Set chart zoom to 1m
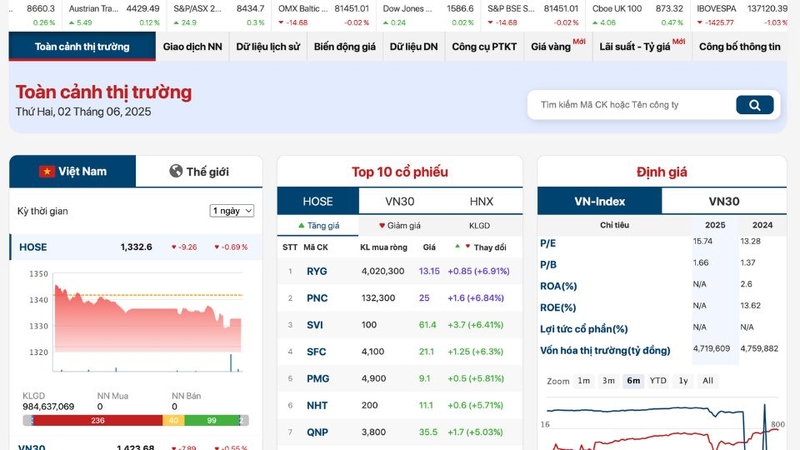800x450 pixels. tap(584, 381)
